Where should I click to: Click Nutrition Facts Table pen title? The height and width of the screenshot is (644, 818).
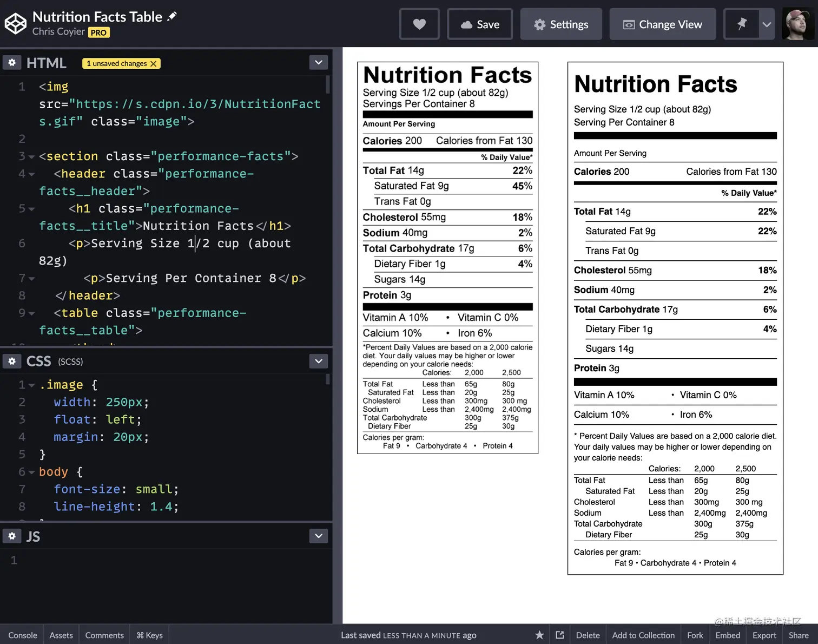[x=97, y=17]
